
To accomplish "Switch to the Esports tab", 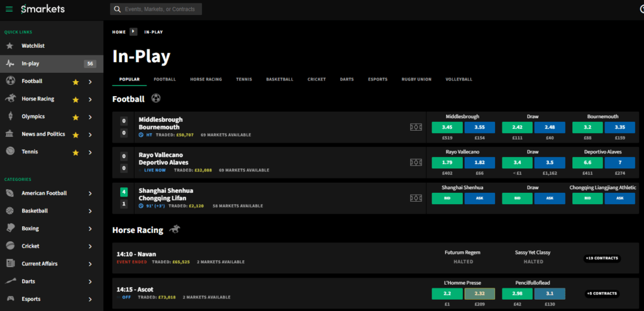I will (377, 79).
